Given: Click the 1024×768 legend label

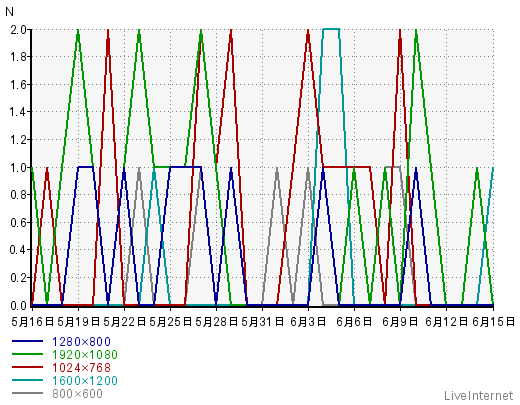Looking at the screenshot, I should point(81,367).
